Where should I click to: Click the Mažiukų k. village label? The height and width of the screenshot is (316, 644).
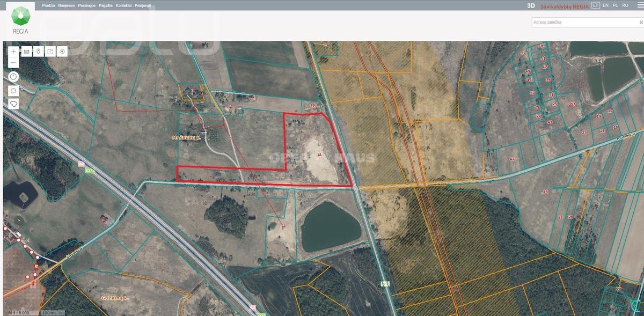click(x=186, y=138)
